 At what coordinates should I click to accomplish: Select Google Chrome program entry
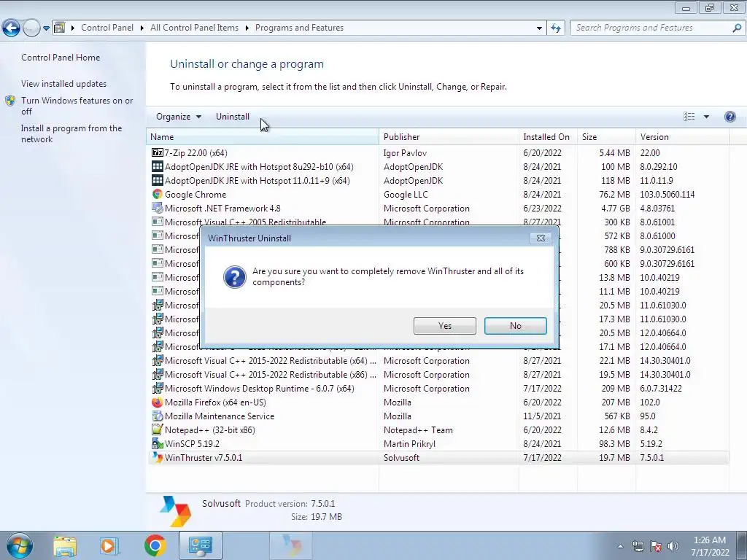pyautogui.click(x=438, y=194)
